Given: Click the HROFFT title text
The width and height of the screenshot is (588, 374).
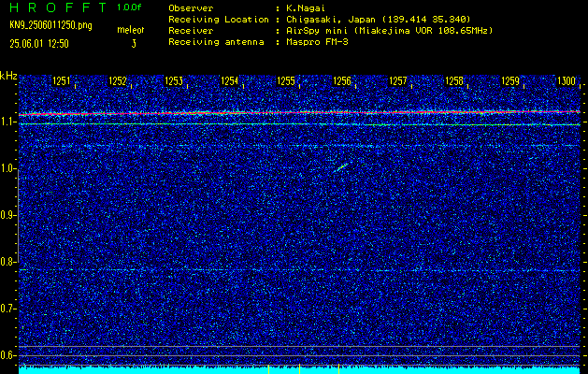Looking at the screenshot, I should 58,7.
